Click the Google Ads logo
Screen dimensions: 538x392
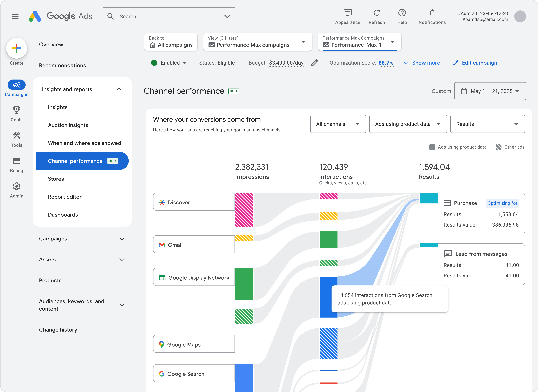coord(61,16)
